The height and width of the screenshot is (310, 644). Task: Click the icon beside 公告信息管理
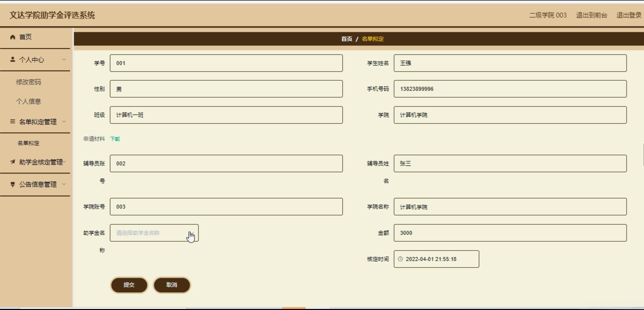point(13,184)
